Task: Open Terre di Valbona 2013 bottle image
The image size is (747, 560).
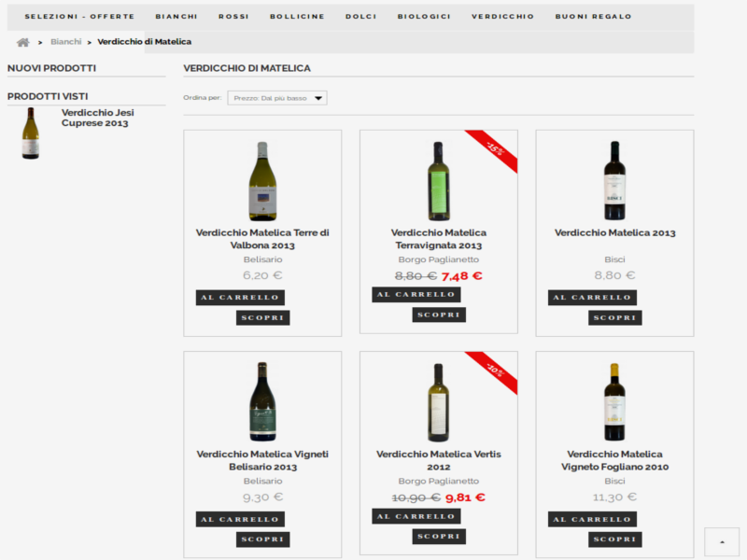Action: tap(262, 181)
